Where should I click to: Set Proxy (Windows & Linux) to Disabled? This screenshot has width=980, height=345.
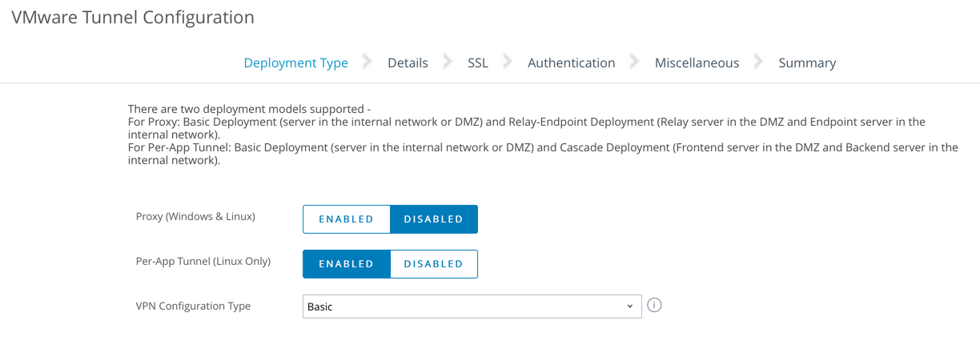point(434,219)
